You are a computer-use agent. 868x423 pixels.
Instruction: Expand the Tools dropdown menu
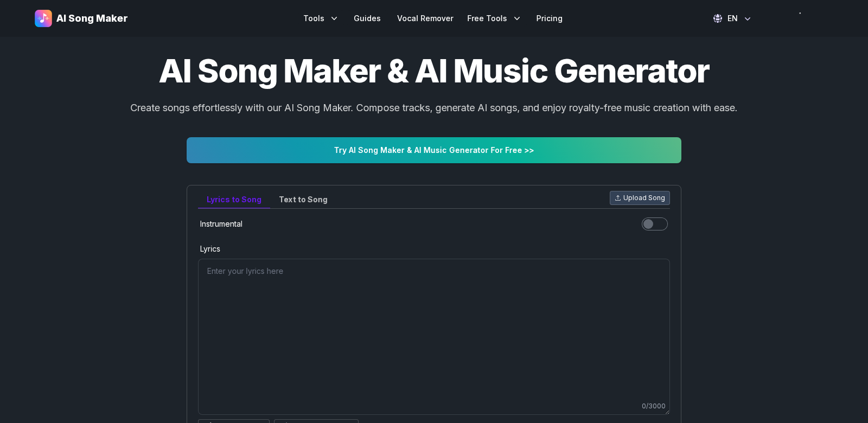coord(321,18)
